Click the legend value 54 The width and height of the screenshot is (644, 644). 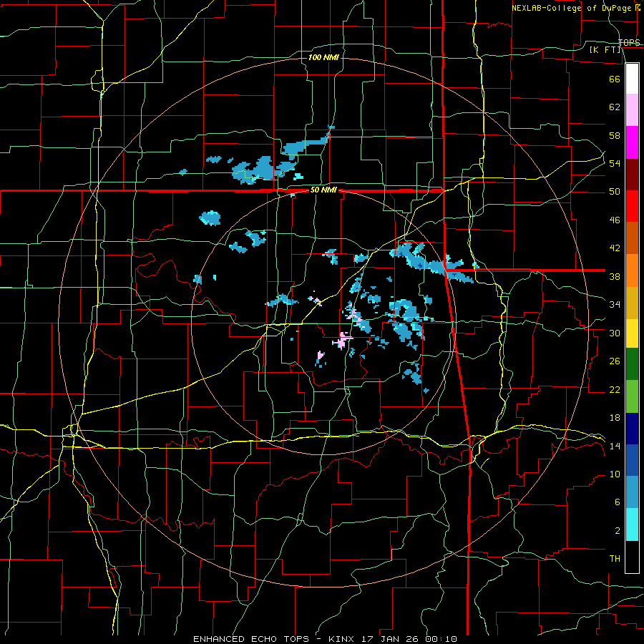point(615,163)
